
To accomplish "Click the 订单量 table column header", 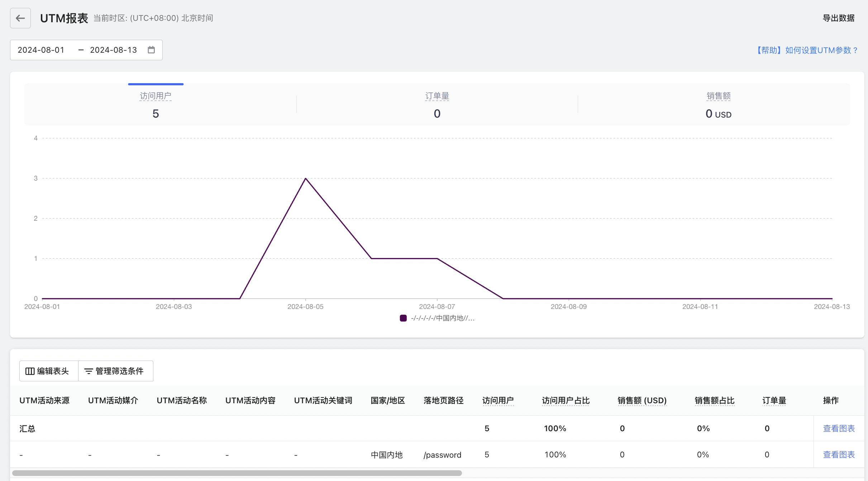I will tap(774, 400).
